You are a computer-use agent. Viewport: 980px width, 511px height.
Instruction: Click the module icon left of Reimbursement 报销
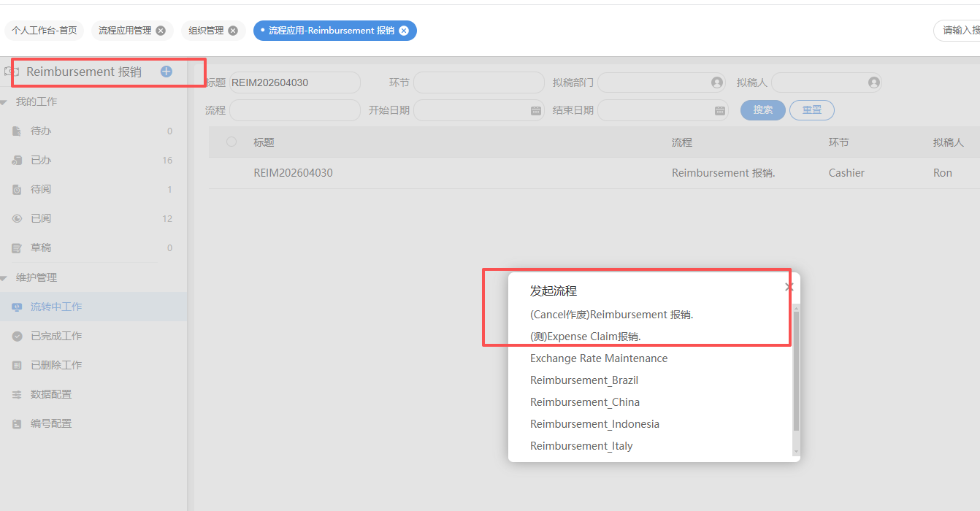(x=11, y=72)
